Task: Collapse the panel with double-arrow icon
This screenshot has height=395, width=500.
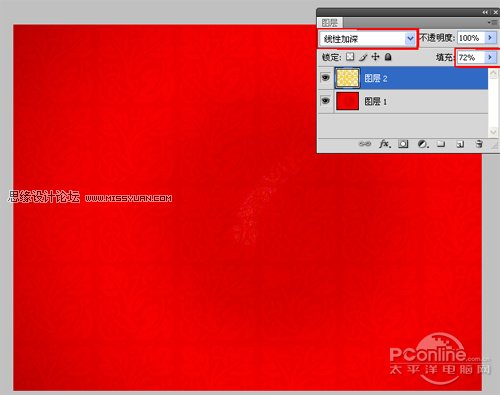Action: 485,12
